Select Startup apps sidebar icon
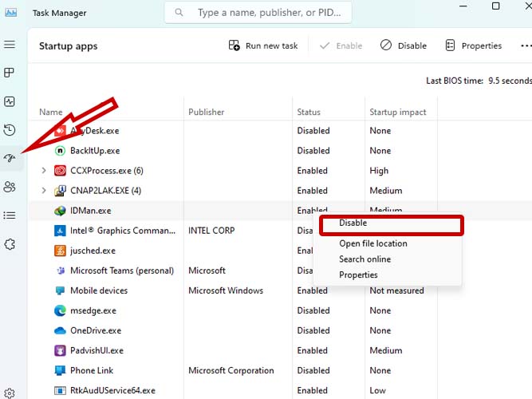The image size is (532, 399). [10, 158]
